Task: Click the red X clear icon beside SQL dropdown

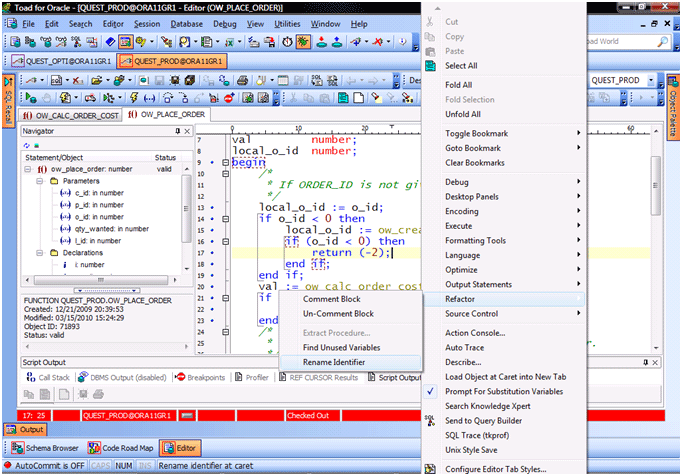Action: (78, 80)
